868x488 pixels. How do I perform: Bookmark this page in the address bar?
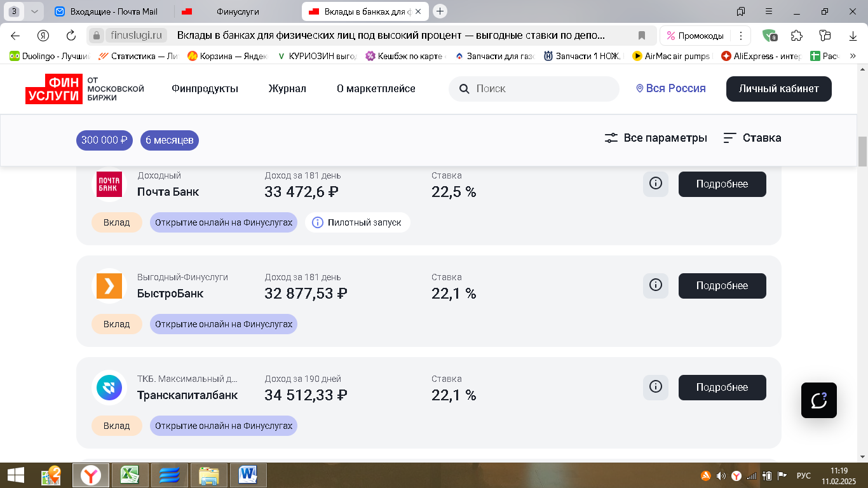(642, 36)
